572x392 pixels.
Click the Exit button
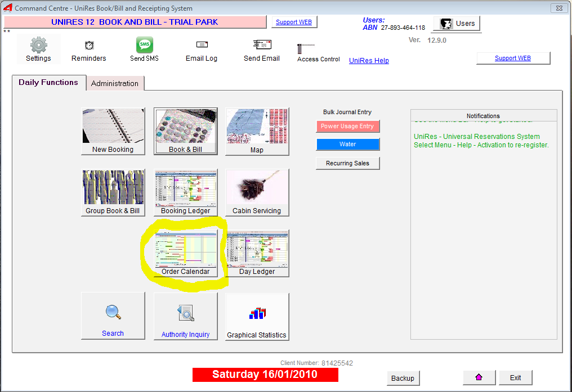click(x=516, y=378)
